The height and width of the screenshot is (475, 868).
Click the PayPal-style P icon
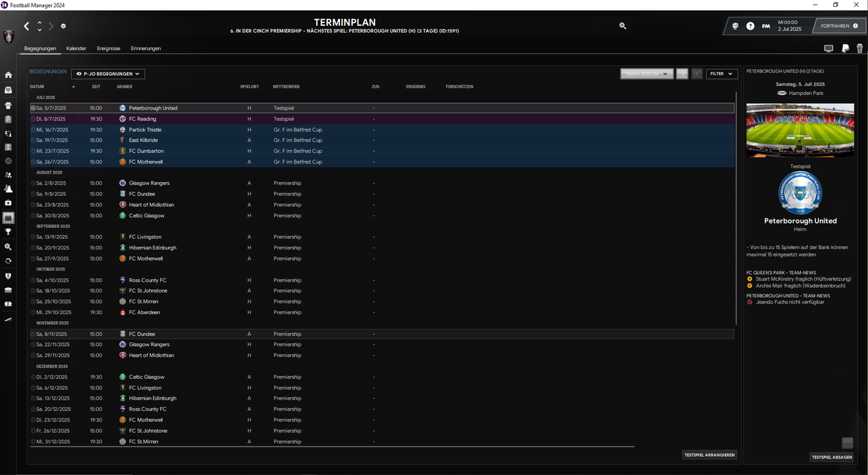[846, 49]
